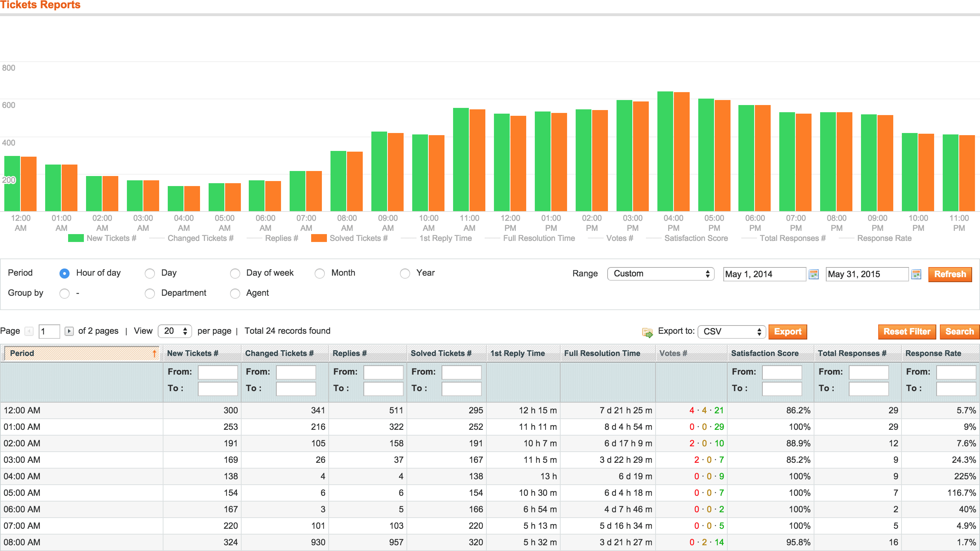Select the Day period radio button

150,274
